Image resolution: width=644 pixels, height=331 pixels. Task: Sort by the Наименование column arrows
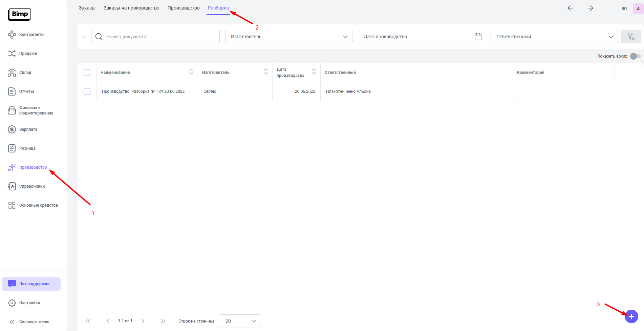coord(191,72)
